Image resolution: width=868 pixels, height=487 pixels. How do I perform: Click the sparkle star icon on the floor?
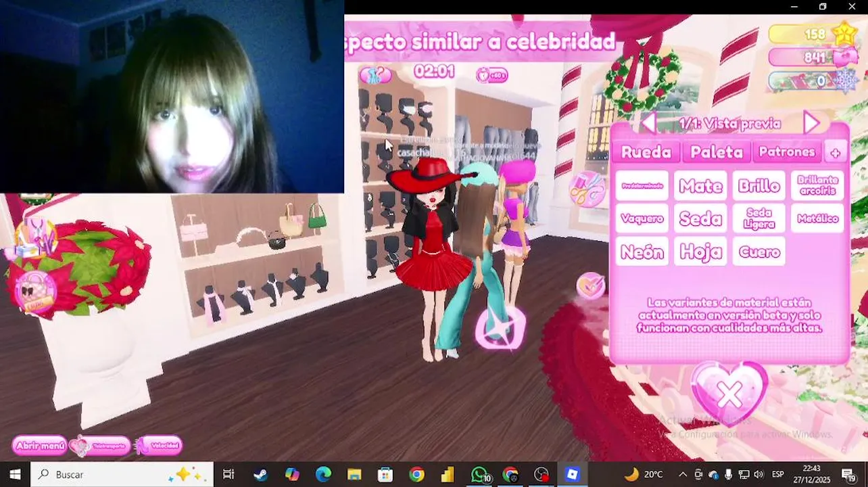click(500, 329)
